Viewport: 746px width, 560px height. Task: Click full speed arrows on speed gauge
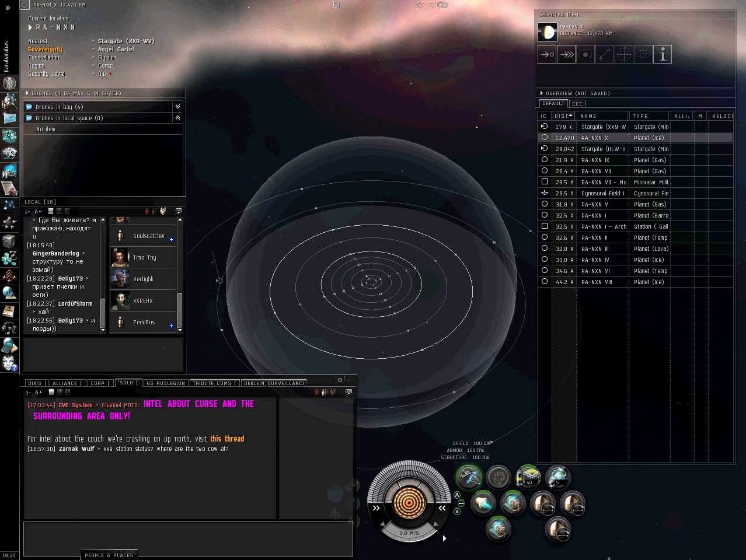click(442, 508)
